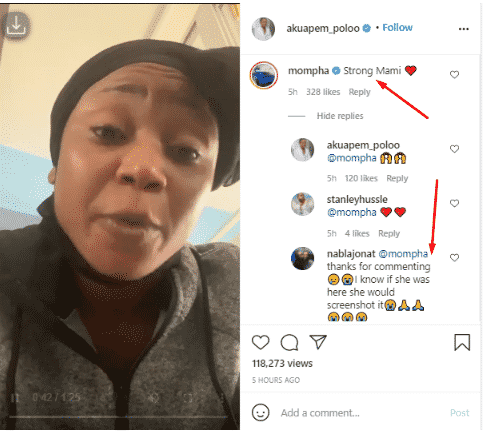Click the download icon on the video
This screenshot has width=485, height=433.
pyautogui.click(x=16, y=25)
